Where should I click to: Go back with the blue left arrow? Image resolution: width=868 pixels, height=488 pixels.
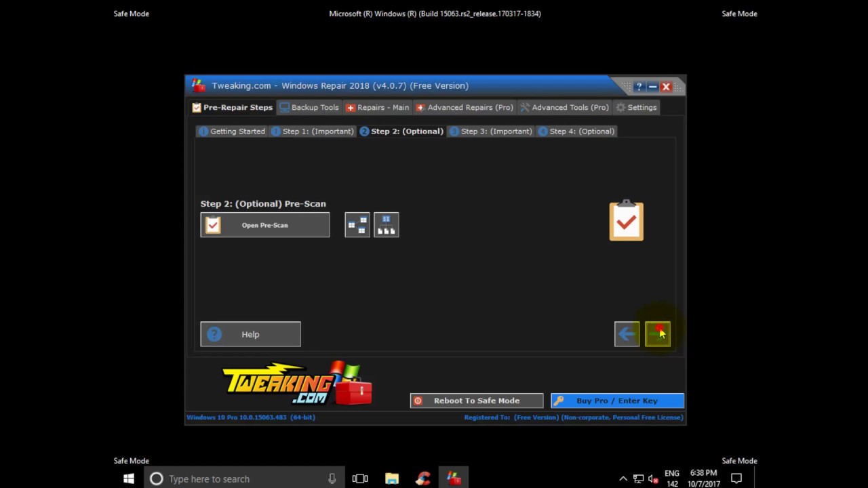click(627, 334)
